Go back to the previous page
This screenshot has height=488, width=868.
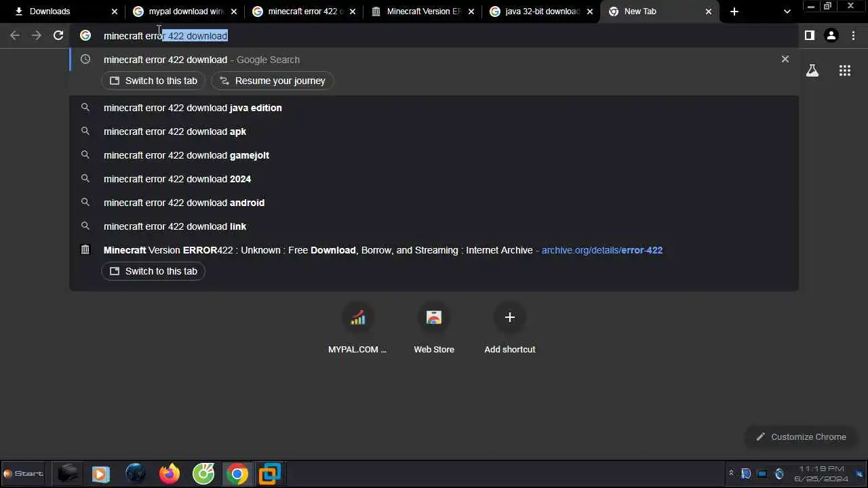[x=15, y=35]
